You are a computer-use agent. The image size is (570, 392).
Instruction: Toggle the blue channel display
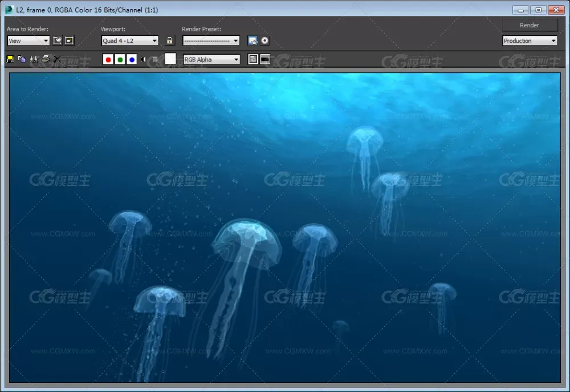[132, 59]
